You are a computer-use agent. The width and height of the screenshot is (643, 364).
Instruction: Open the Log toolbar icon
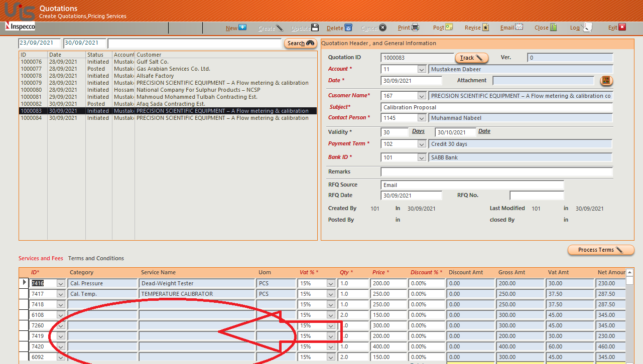[x=586, y=28]
